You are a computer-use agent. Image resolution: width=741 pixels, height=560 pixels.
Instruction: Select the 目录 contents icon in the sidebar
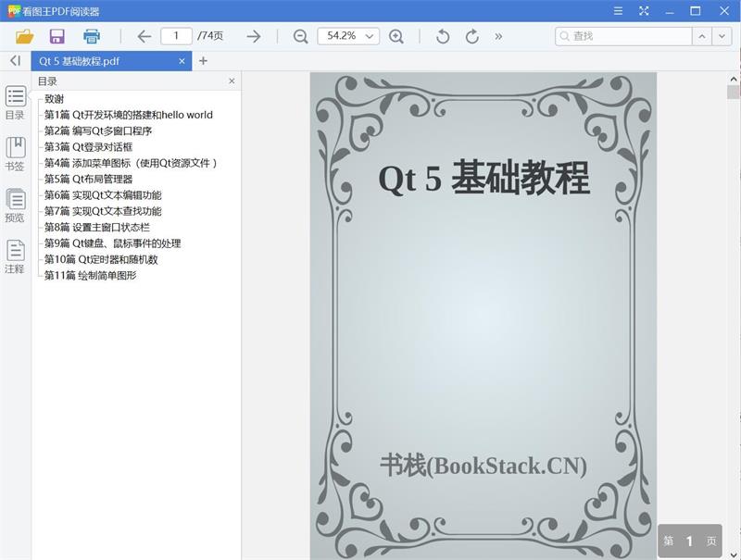(15, 98)
